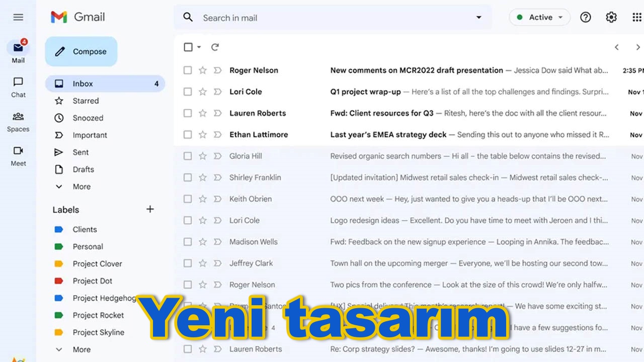Open the main menu hamburger icon
The width and height of the screenshot is (644, 362).
tap(18, 17)
